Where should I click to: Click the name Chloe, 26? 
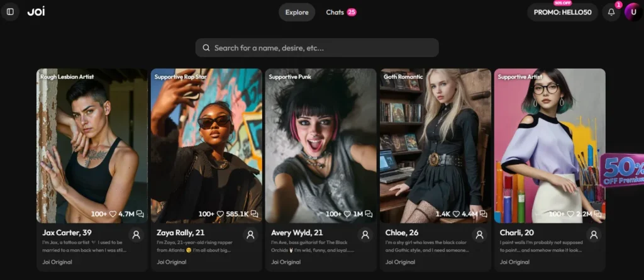click(402, 233)
